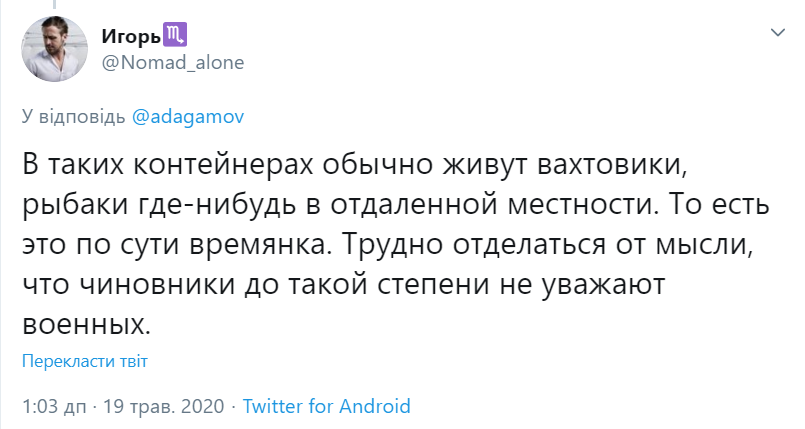
Task: Click the Scorpio emoji beside the name
Action: click(x=175, y=35)
